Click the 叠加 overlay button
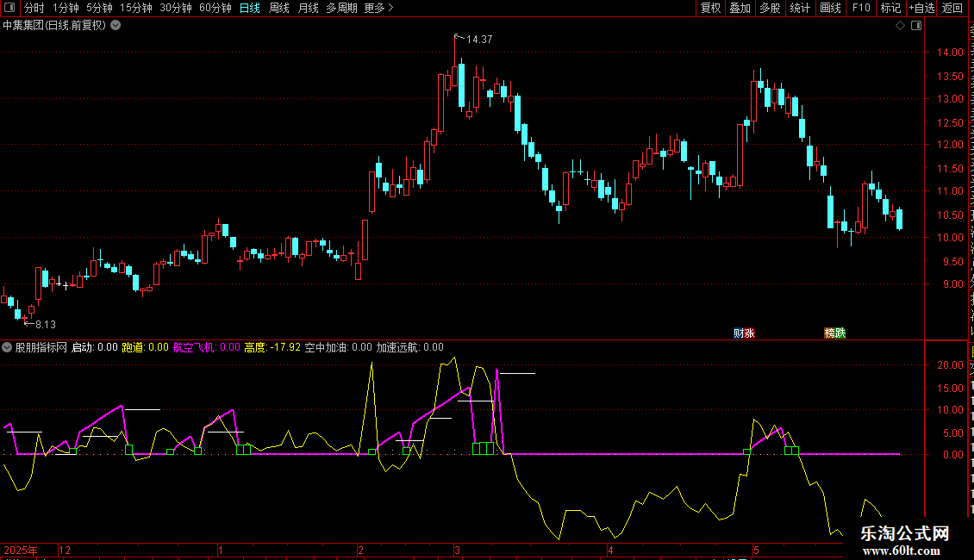Viewport: 974px width, 560px height. (x=740, y=8)
